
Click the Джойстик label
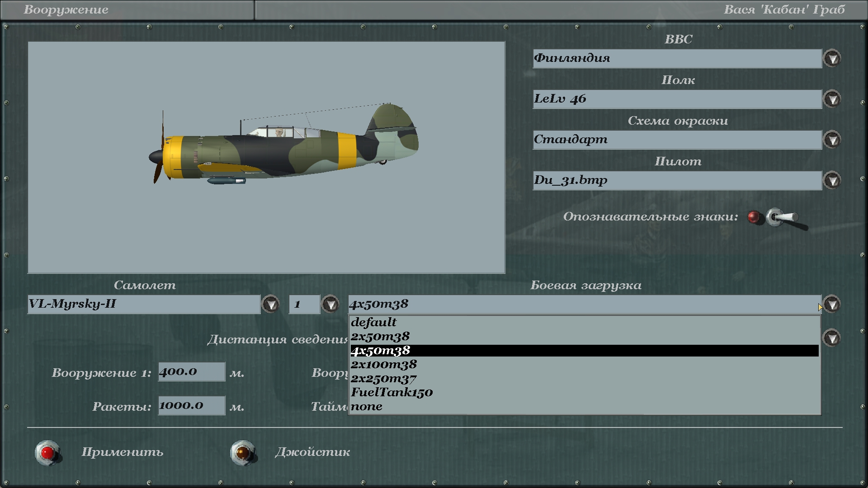[312, 452]
